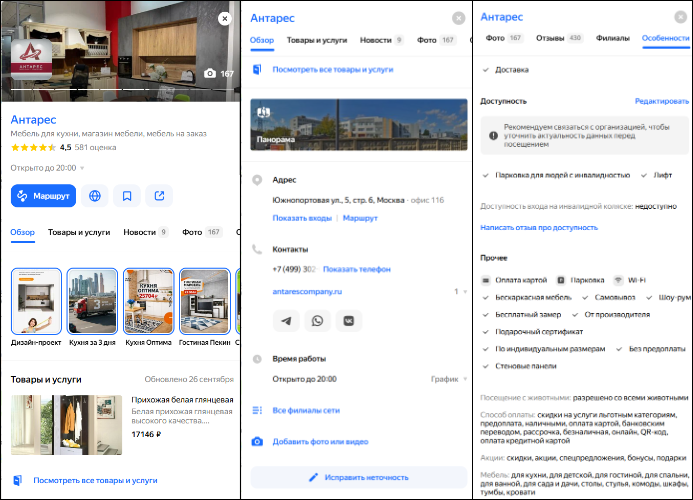
Task: Close the left Антарес card
Action: [x=225, y=19]
